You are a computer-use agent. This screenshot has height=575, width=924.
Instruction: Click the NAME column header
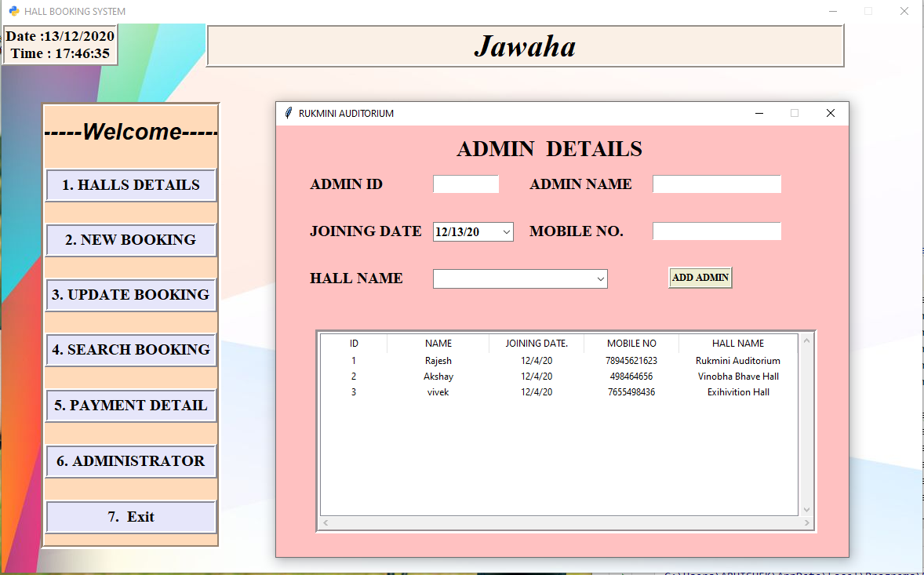438,344
